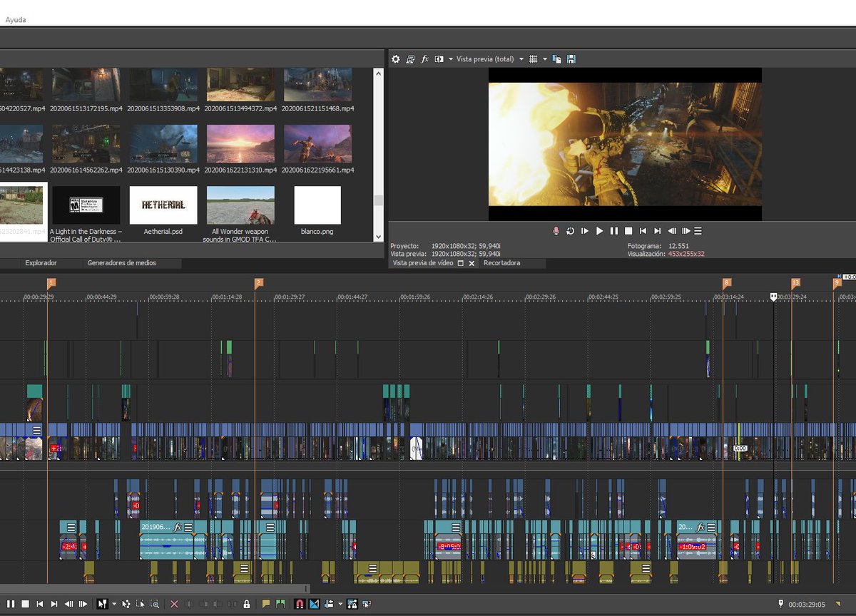Go to end from the preview transport
The image size is (856, 616).
(x=658, y=231)
